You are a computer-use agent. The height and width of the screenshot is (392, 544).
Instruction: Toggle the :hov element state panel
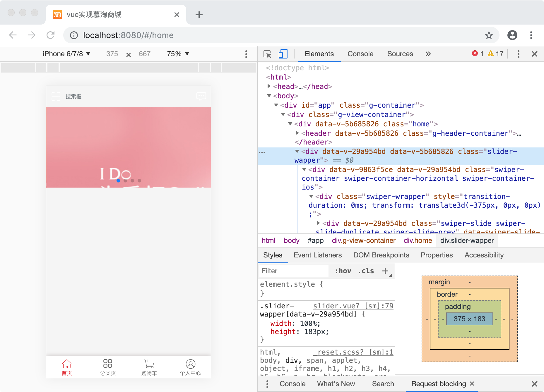coord(343,271)
